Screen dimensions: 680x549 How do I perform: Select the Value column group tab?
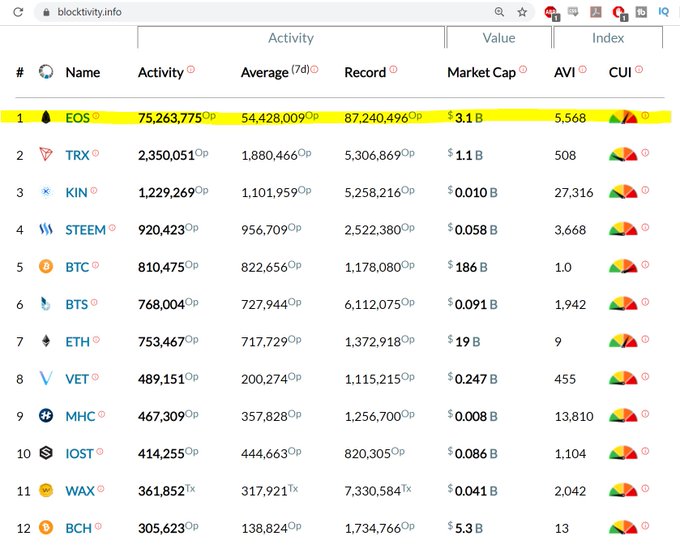(499, 38)
